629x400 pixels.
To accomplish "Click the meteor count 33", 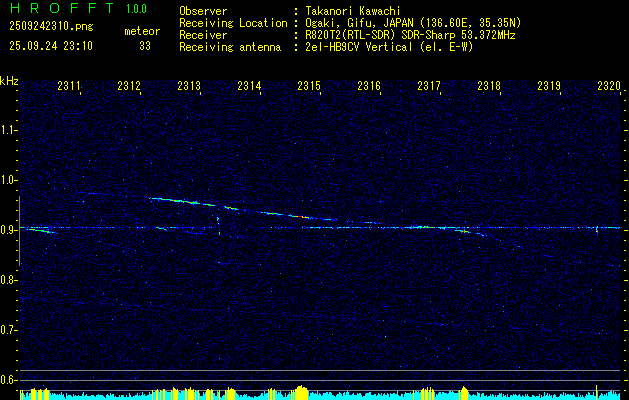I will coord(145,46).
